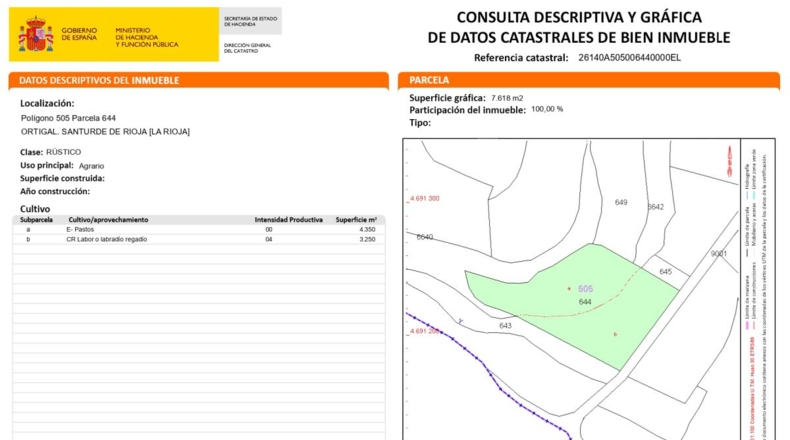Click the 'GOBIERNO DE ESPAÑA' text
Screen dimensions: 790x440
pyautogui.click(x=79, y=34)
